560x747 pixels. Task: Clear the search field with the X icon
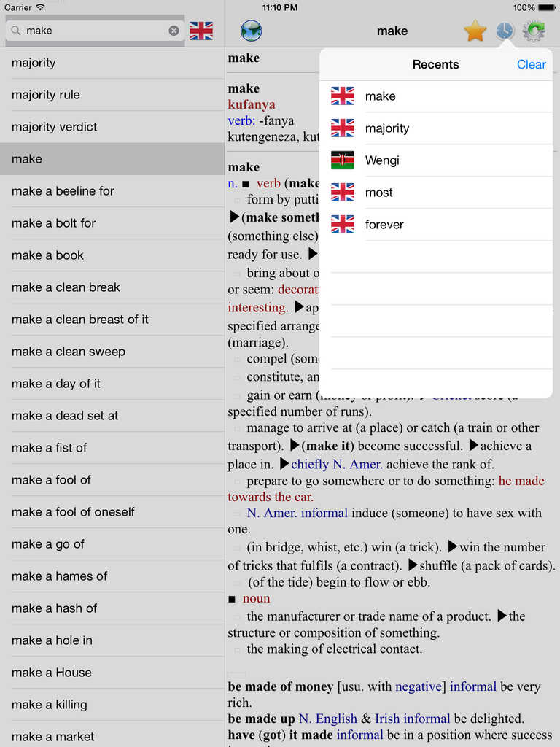click(174, 31)
